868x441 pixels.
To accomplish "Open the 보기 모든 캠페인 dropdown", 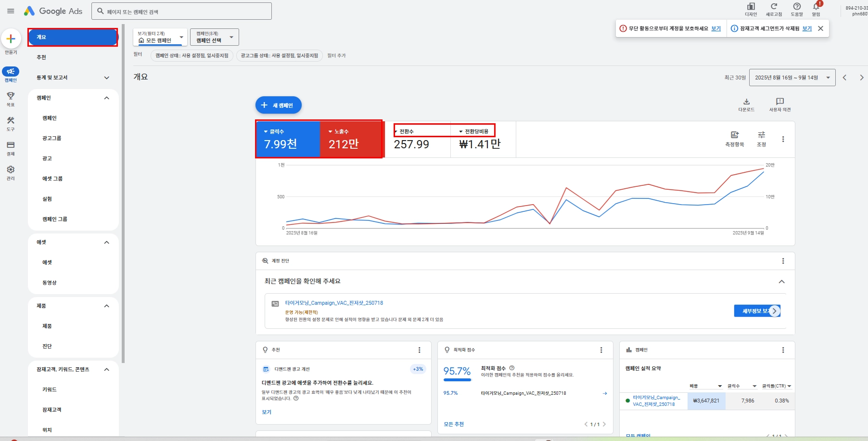I will coord(160,37).
